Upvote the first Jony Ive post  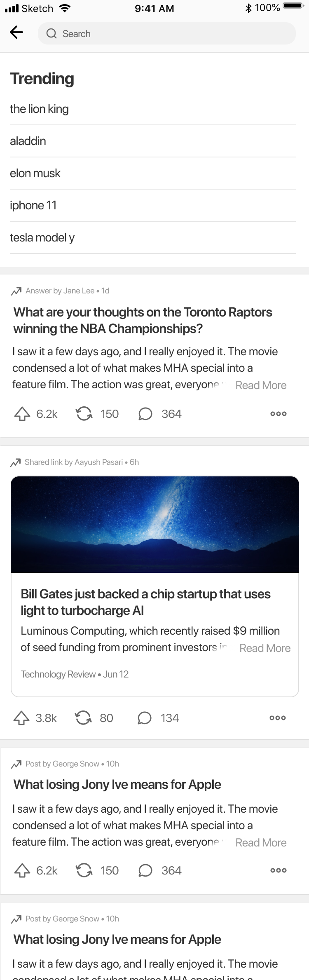click(x=22, y=870)
